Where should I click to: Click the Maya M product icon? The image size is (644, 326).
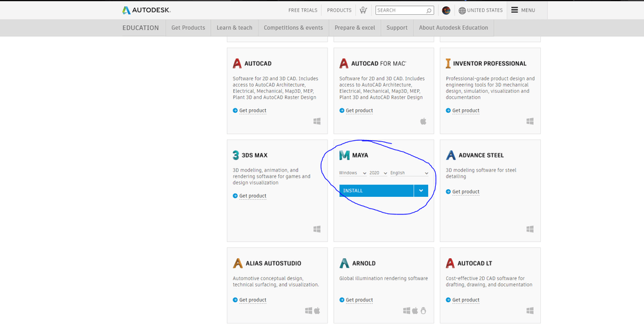pyautogui.click(x=344, y=155)
